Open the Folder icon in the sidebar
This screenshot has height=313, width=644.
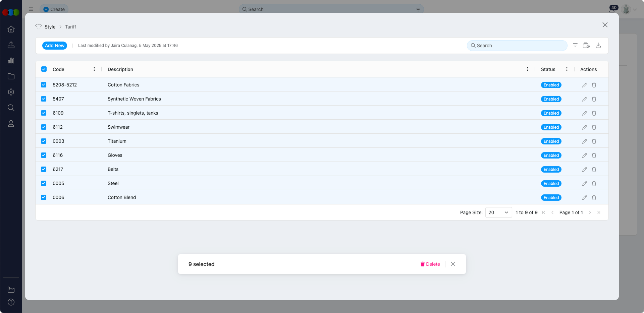(x=11, y=76)
